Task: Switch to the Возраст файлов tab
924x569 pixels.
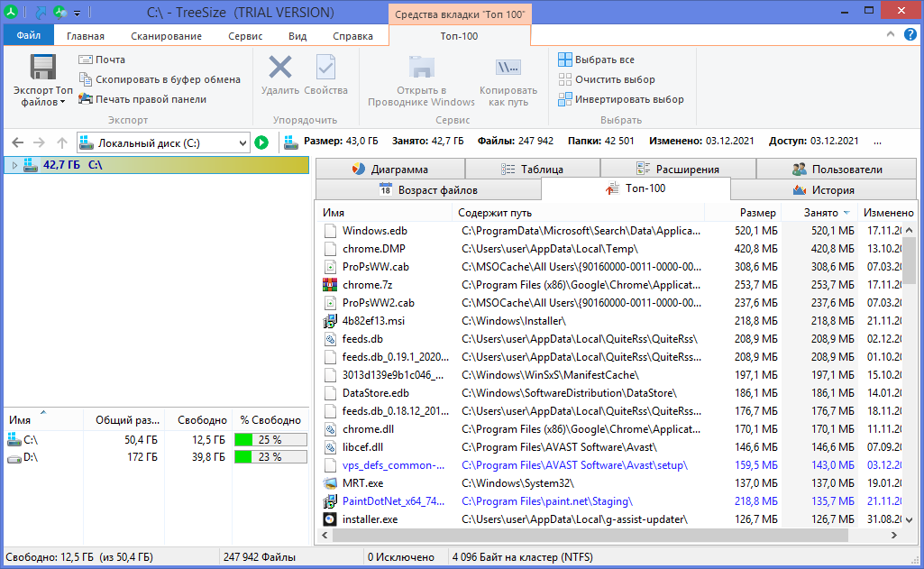Action: point(428,190)
